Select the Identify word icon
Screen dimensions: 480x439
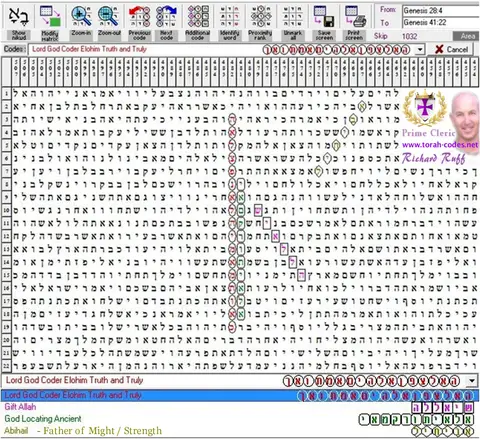(x=229, y=16)
